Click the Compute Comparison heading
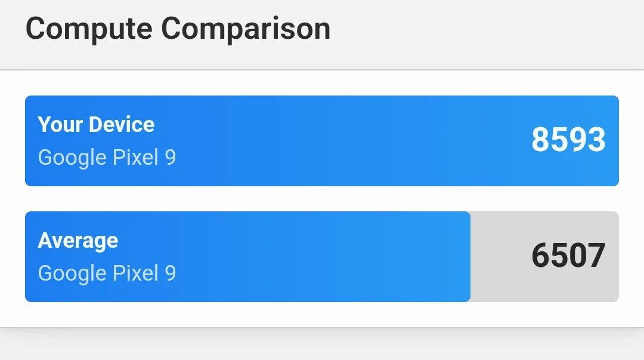The height and width of the screenshot is (360, 644). coord(178,29)
